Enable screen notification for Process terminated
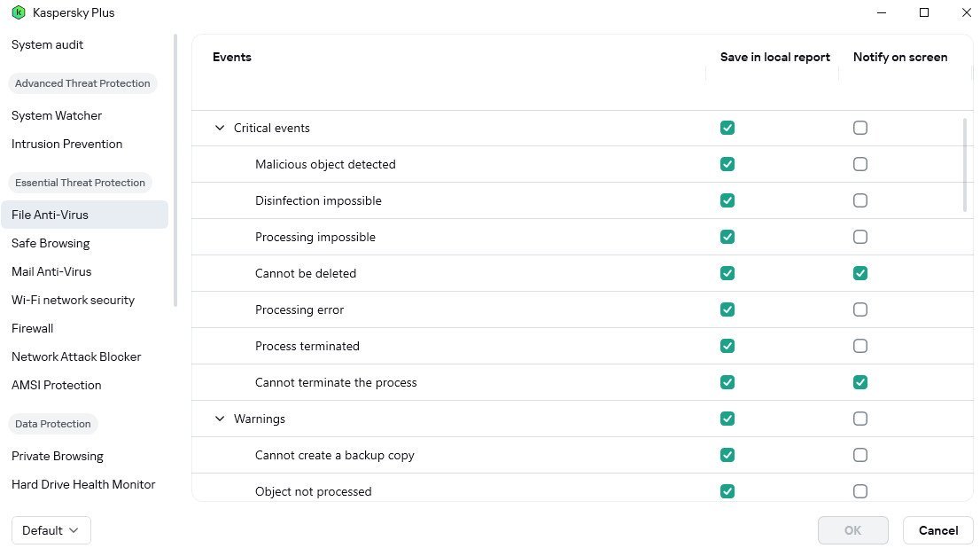Screen dimensions: 980x556 pyautogui.click(x=860, y=346)
